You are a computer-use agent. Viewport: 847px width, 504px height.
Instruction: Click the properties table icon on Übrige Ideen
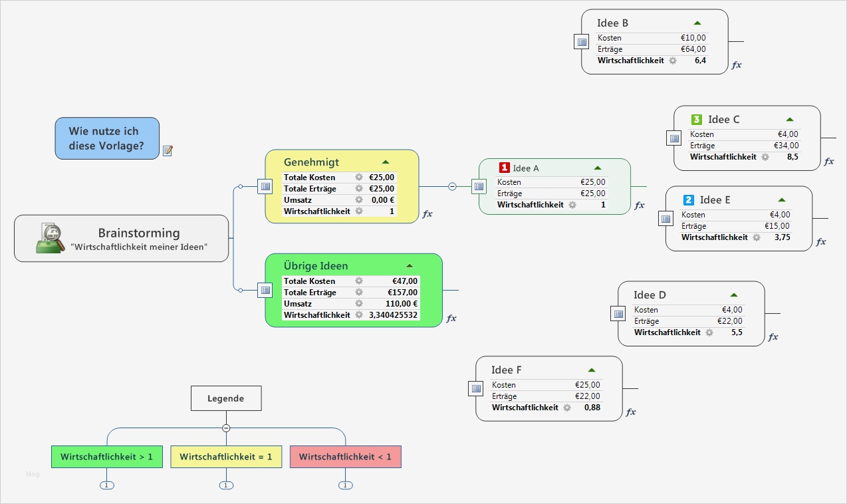point(265,291)
